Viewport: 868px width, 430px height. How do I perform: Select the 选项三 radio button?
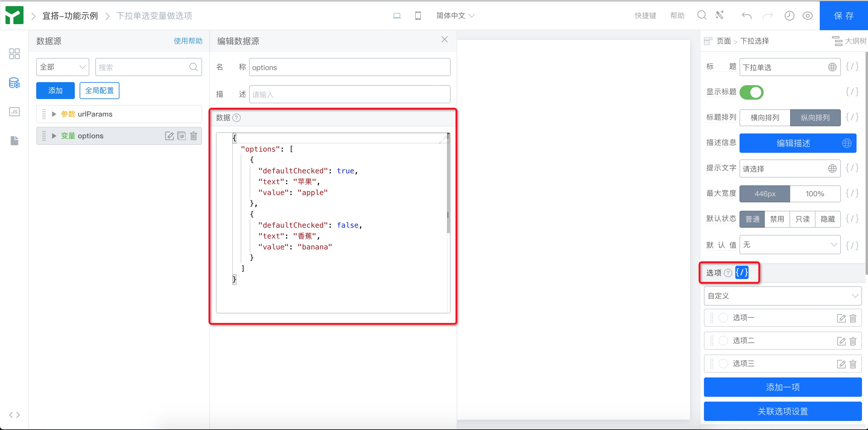(723, 364)
